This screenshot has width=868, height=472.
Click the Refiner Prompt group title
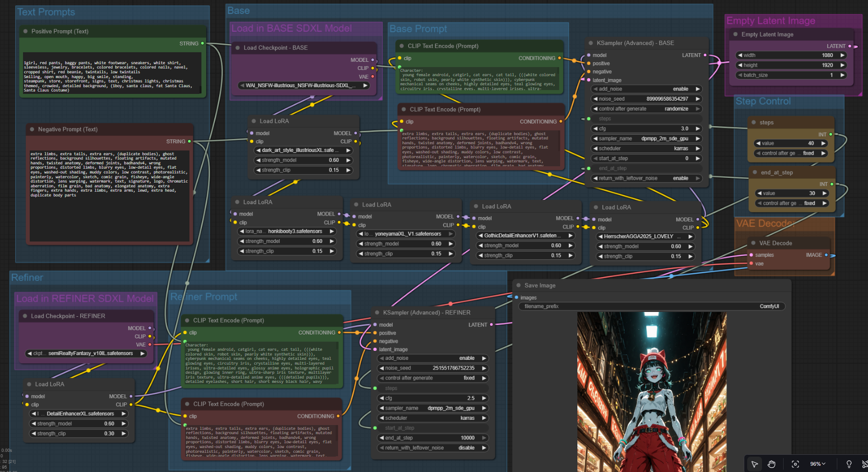pos(204,297)
